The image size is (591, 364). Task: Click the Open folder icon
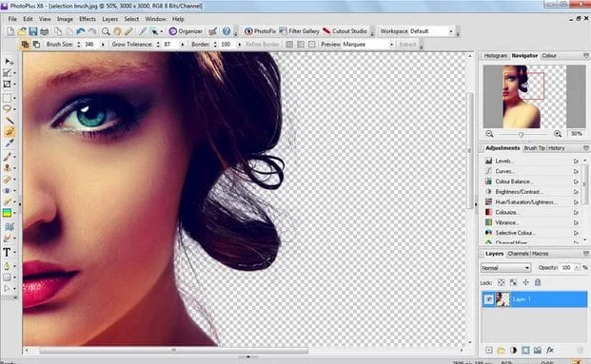tap(22, 31)
